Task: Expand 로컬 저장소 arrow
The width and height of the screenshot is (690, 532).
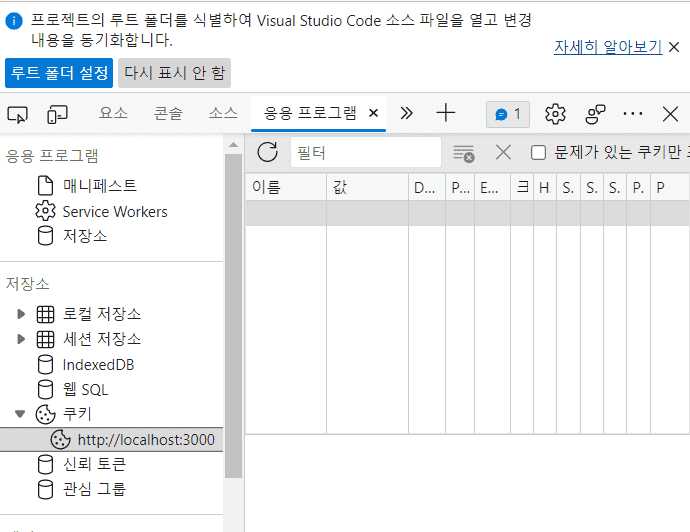Action: (x=20, y=314)
